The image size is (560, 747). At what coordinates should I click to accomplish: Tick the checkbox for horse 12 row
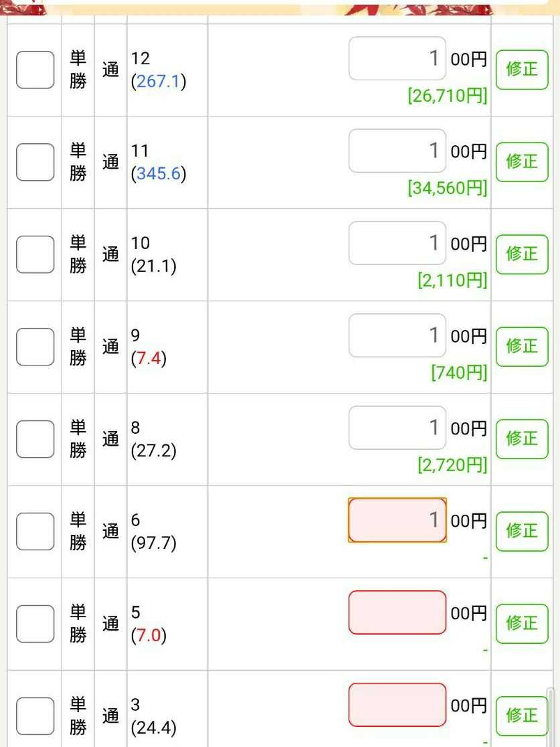pos(35,70)
